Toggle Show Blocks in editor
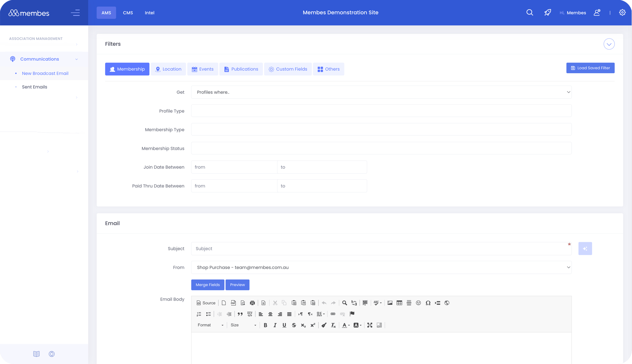 tap(379, 325)
